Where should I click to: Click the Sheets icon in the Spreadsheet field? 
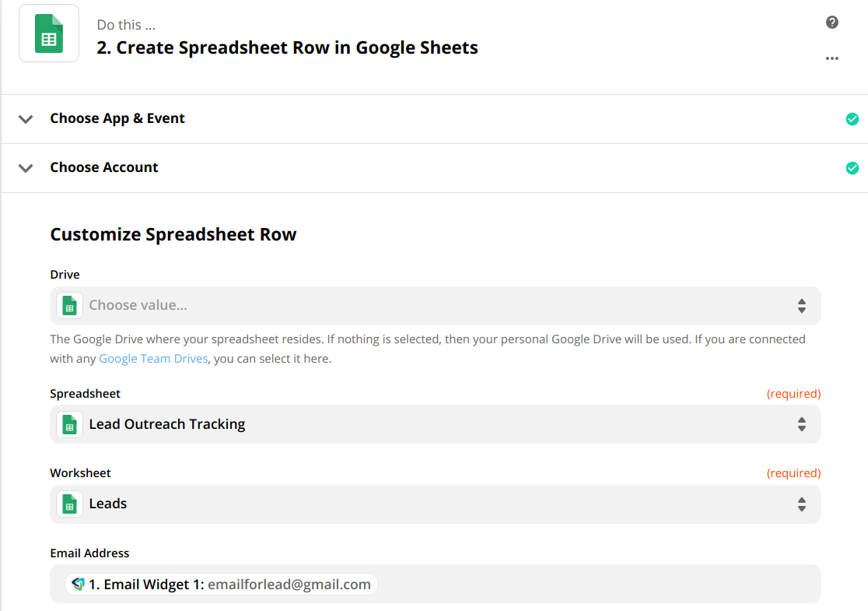(69, 424)
